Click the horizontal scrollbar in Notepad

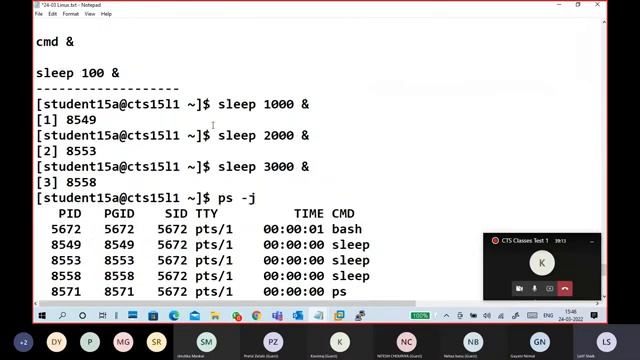pos(227,303)
